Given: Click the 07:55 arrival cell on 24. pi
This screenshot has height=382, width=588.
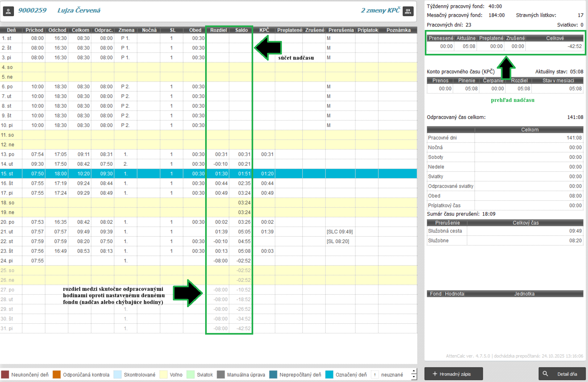Looking at the screenshot, I should point(37,260).
